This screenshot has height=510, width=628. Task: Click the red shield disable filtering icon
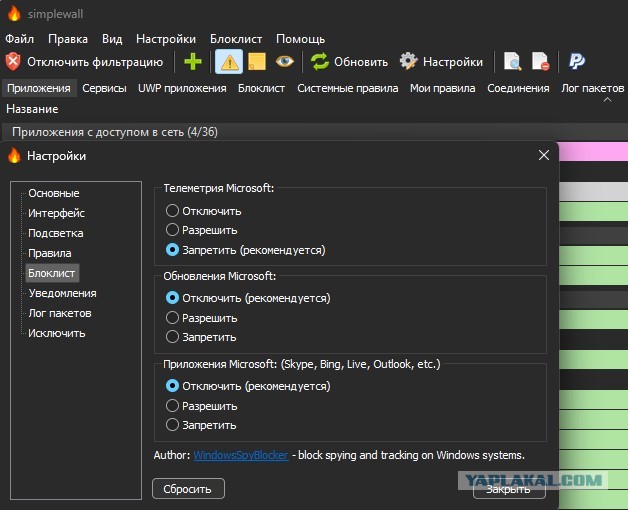pos(13,62)
